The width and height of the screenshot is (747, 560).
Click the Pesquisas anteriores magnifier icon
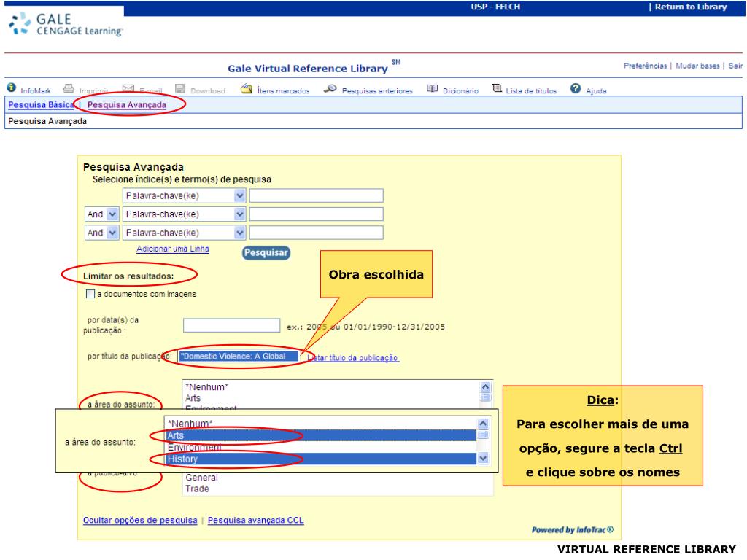[x=330, y=88]
